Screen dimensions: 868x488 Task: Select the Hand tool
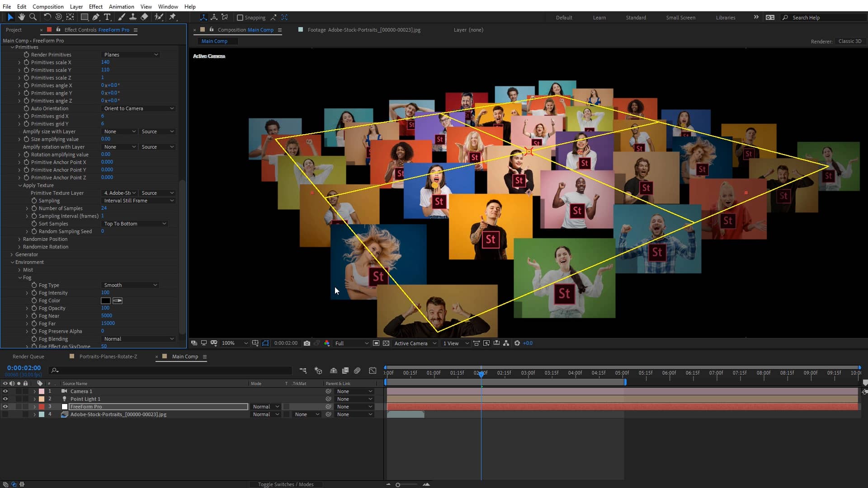[x=21, y=17]
